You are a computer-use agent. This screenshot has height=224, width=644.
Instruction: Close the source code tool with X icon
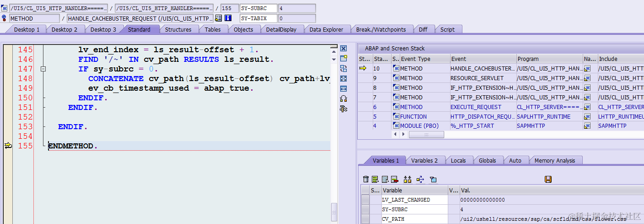[x=343, y=48]
